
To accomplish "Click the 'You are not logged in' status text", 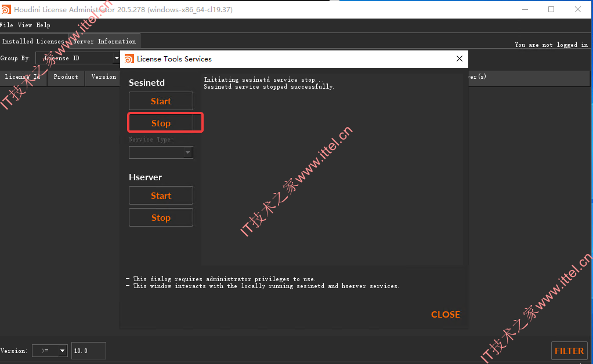I will coord(551,45).
